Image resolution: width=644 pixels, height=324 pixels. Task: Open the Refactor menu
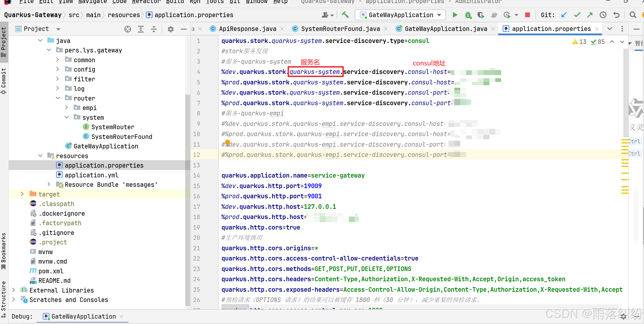146,2
